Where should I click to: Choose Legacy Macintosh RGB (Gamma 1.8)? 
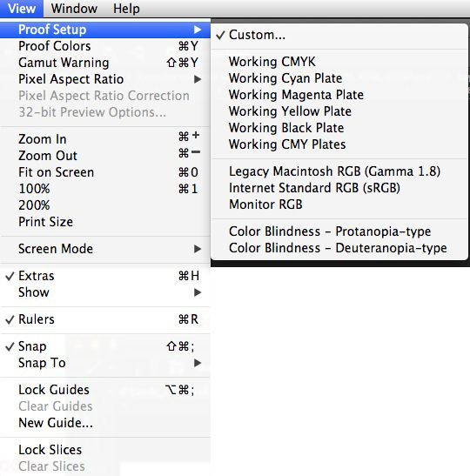coord(339,171)
